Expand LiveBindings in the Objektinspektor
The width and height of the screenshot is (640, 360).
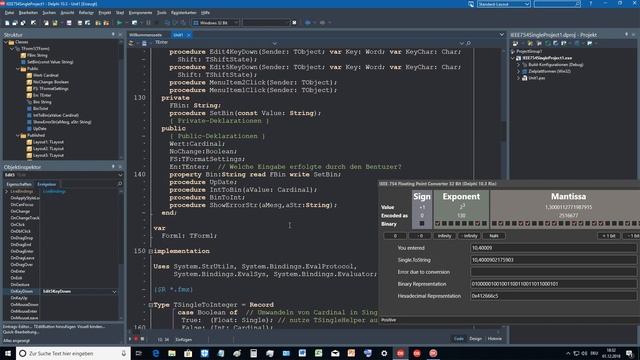(x=7, y=191)
